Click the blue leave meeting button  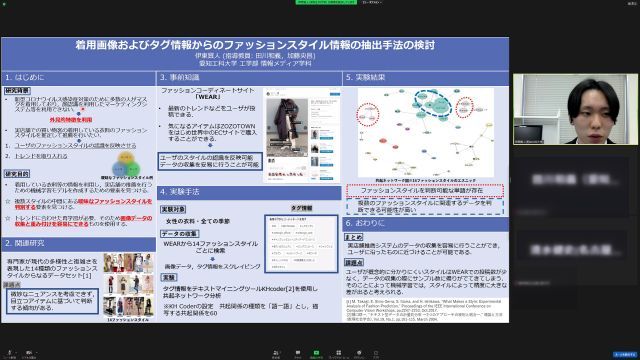click(x=625, y=354)
